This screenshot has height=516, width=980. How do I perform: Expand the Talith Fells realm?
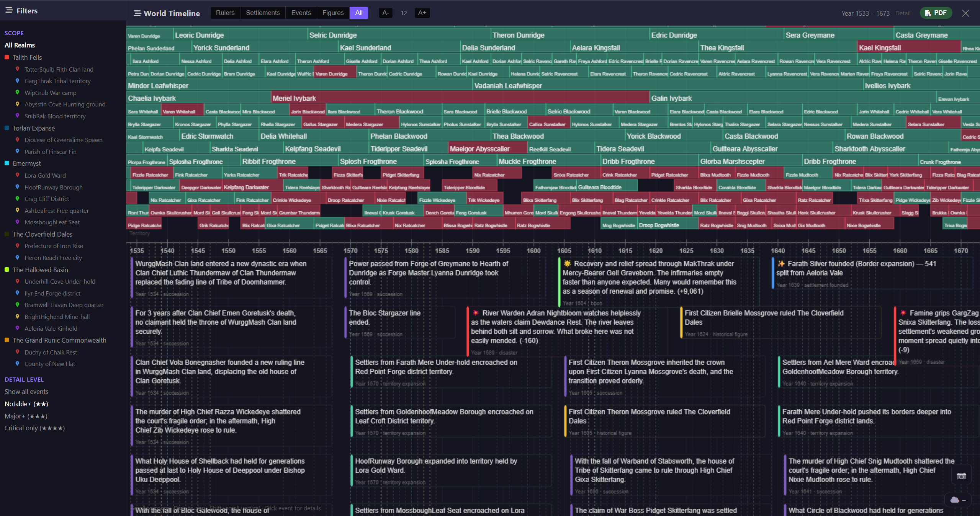27,57
